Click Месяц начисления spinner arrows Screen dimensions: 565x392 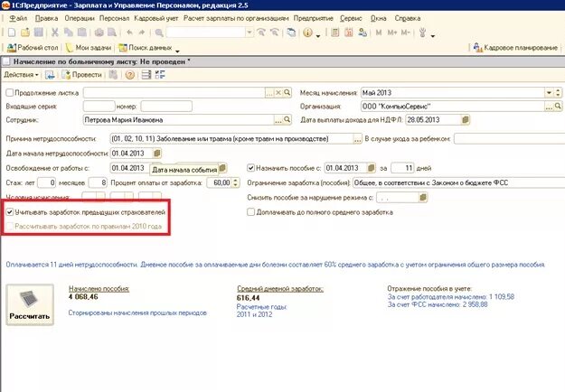[x=558, y=93]
